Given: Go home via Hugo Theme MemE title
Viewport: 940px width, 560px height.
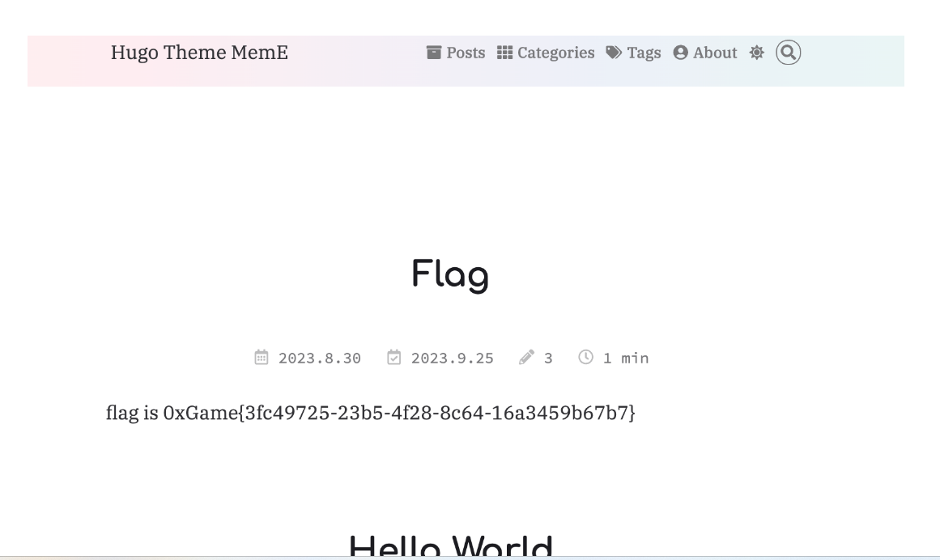Looking at the screenshot, I should coord(199,53).
